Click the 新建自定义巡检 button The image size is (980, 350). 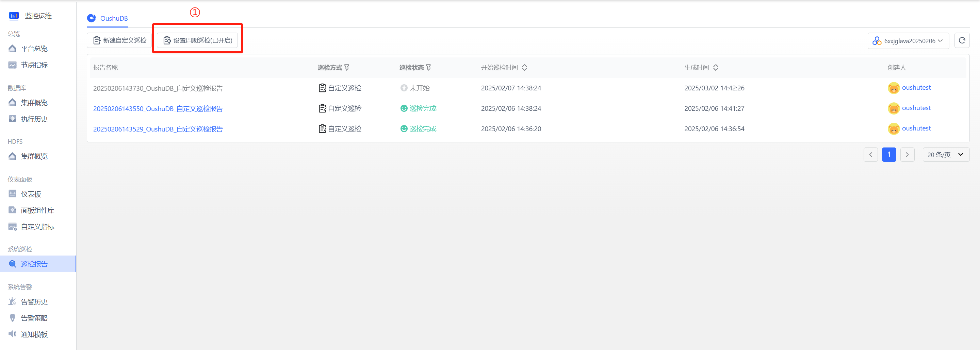tap(119, 40)
